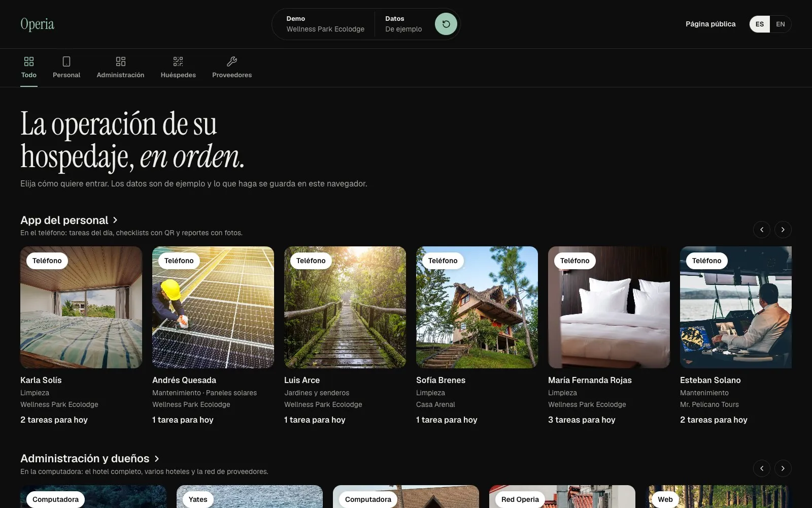Go to the Proveedores tab label
Viewport: 812px width, 508px height.
pos(232,75)
